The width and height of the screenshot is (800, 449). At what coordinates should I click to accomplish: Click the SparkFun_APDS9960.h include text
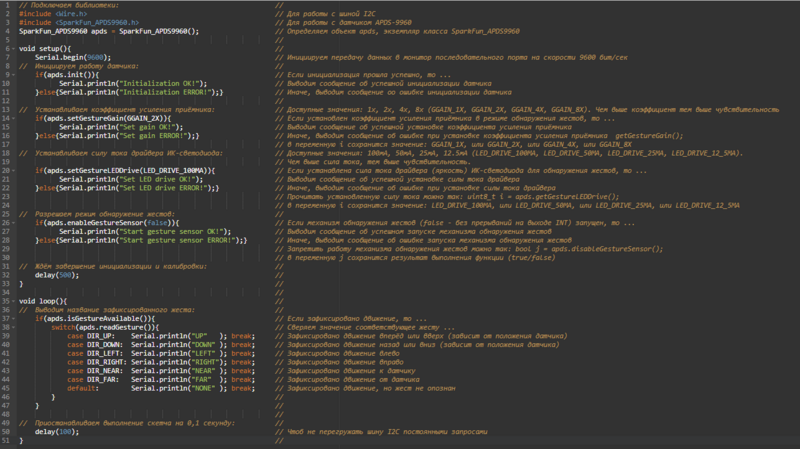[x=97, y=22]
